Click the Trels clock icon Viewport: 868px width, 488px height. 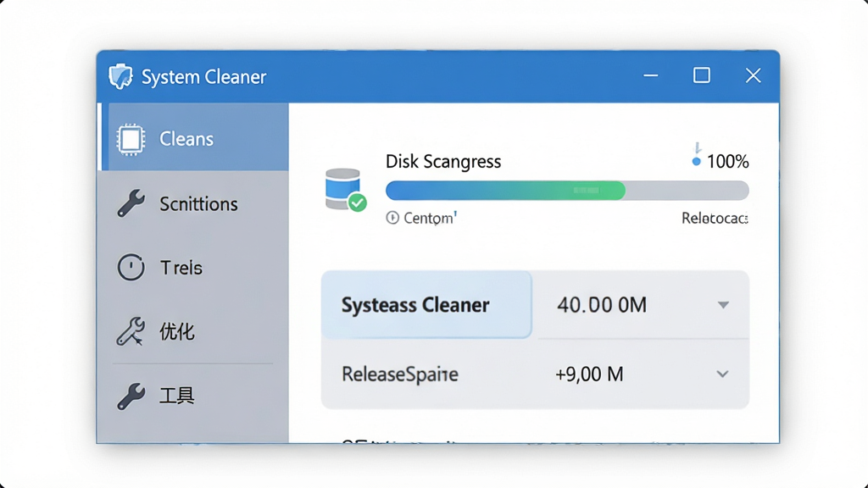tap(131, 267)
